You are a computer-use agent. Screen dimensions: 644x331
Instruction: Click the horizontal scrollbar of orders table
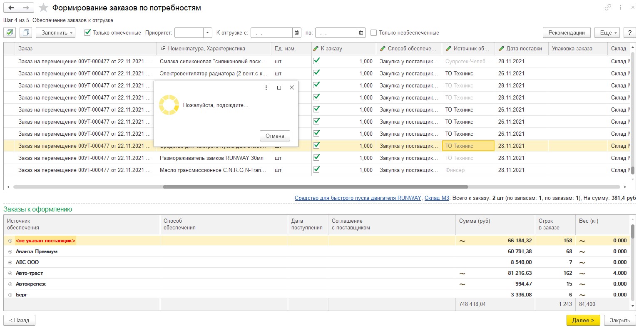pyautogui.click(x=315, y=187)
